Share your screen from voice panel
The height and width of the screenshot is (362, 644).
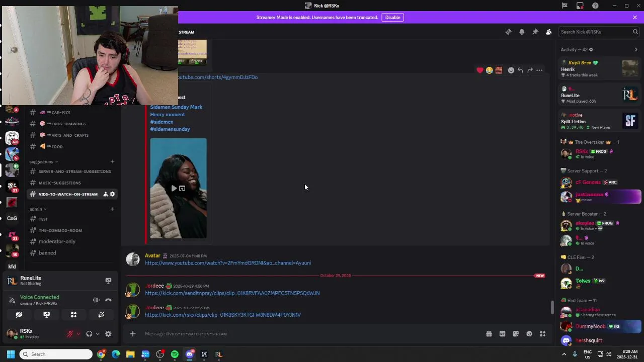46,315
